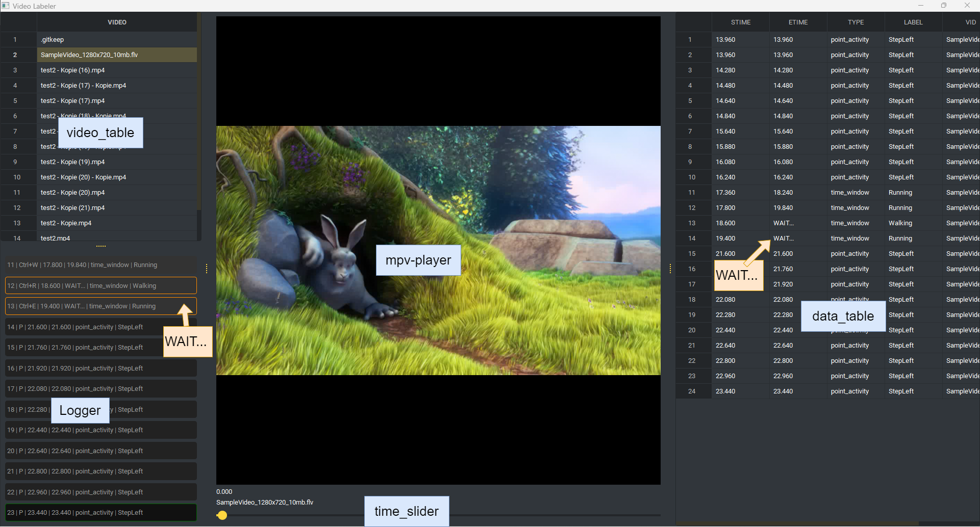
Task: Select logger entry 11 Ctrl+W Running
Action: tap(101, 265)
